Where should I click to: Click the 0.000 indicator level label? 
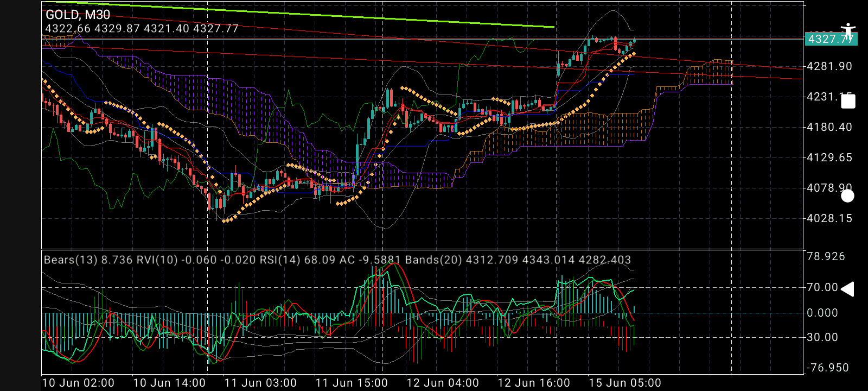pyautogui.click(x=822, y=313)
